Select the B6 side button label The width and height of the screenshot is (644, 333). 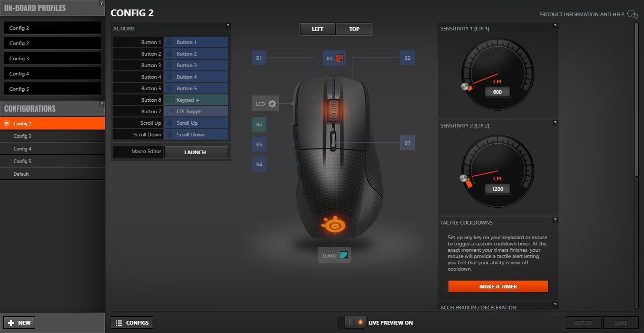pyautogui.click(x=259, y=124)
